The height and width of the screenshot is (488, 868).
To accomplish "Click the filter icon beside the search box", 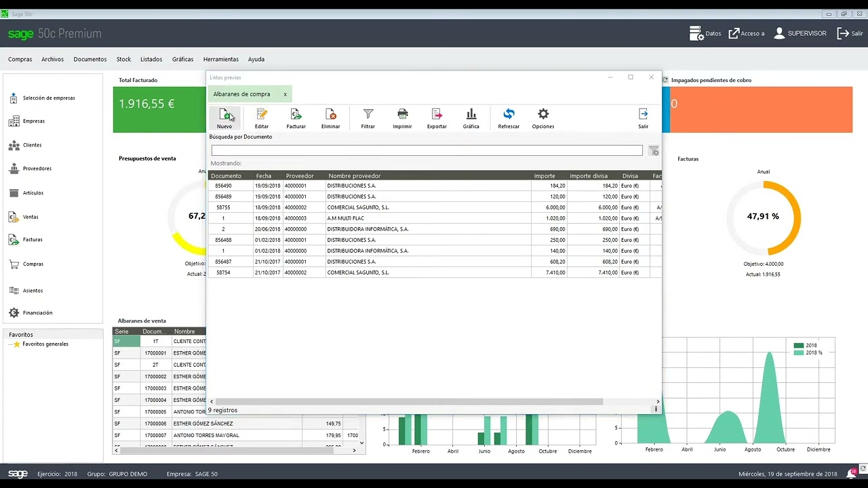I will click(x=653, y=150).
